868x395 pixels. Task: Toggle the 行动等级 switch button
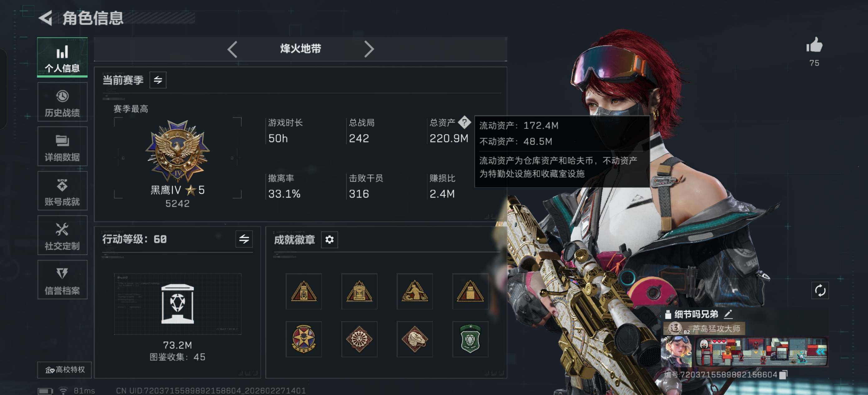click(244, 239)
